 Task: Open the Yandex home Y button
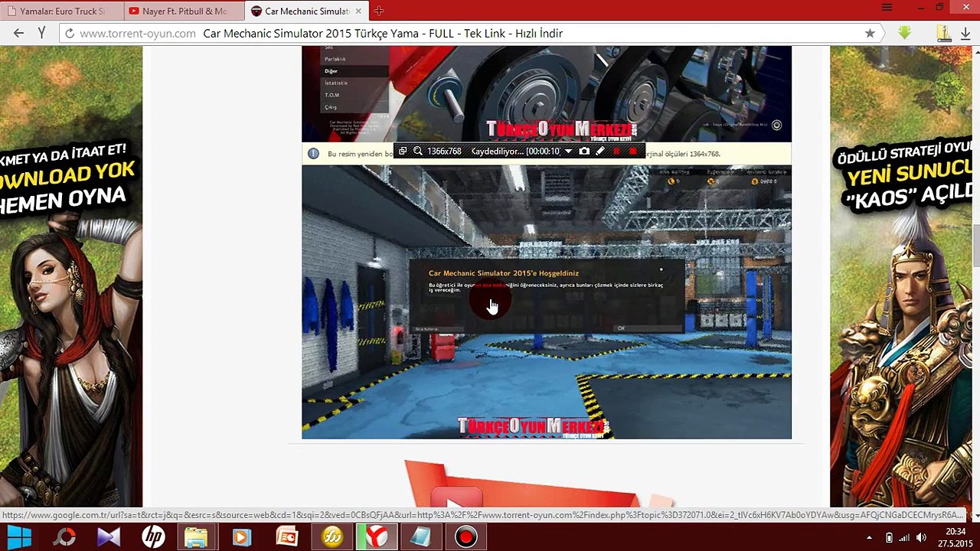(x=42, y=33)
